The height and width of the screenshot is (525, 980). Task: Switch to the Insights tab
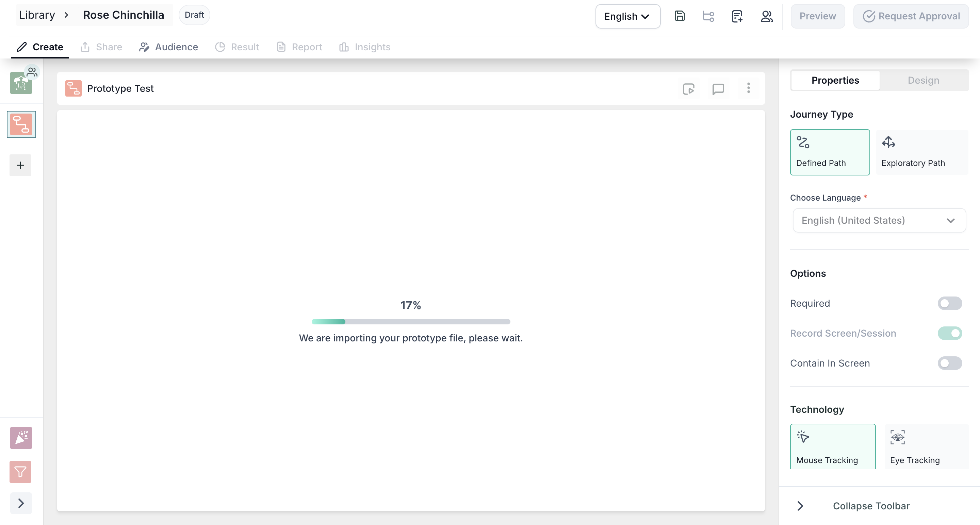coord(365,47)
